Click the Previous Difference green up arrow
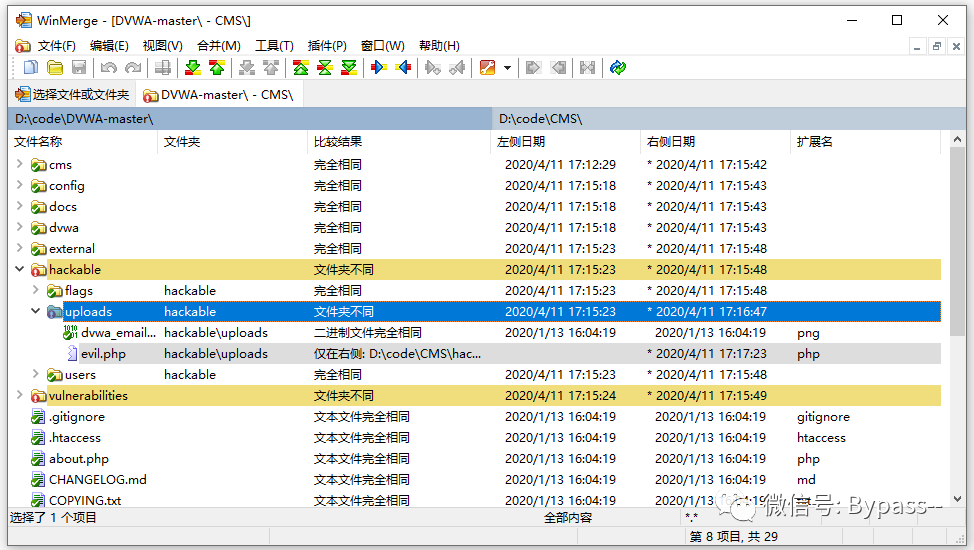This screenshot has height=550, width=974. (x=217, y=67)
